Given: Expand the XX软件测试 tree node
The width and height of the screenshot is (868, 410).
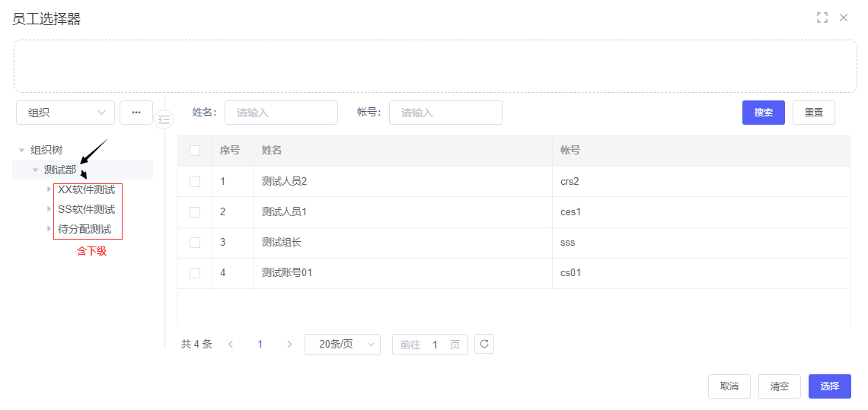Looking at the screenshot, I should (49, 189).
